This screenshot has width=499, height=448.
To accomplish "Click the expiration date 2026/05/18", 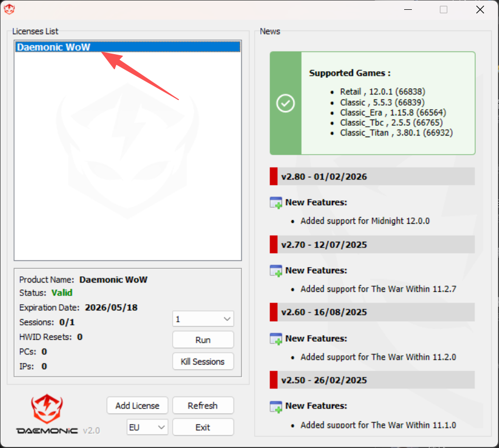I will pos(111,307).
